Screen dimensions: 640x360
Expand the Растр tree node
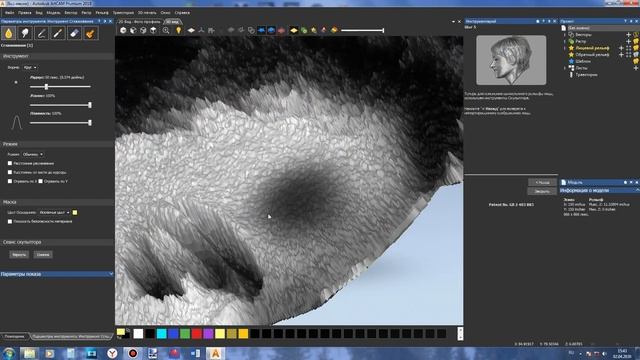coord(565,41)
